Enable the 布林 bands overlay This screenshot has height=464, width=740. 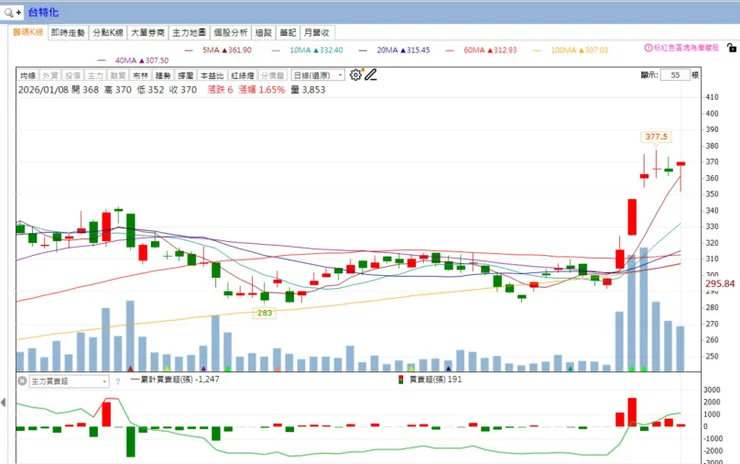point(140,76)
